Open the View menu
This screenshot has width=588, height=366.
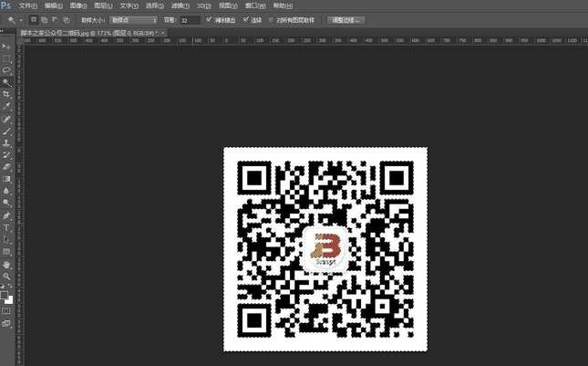[228, 5]
